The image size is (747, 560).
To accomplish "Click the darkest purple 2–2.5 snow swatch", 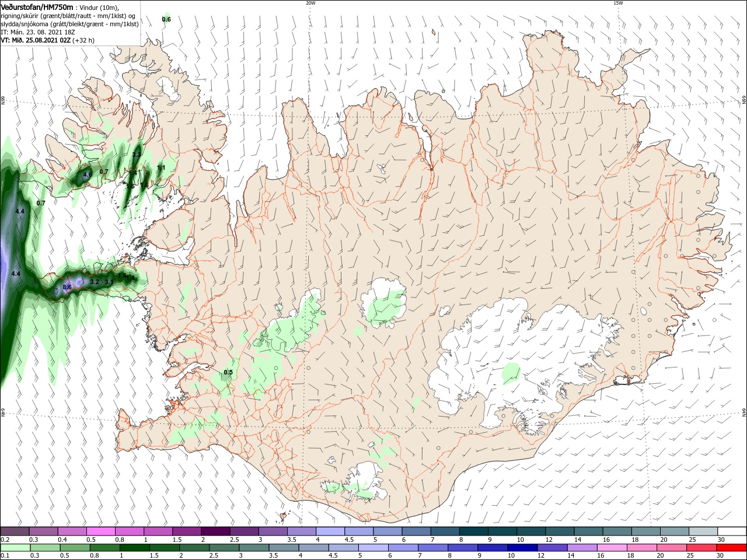I will click(215, 531).
